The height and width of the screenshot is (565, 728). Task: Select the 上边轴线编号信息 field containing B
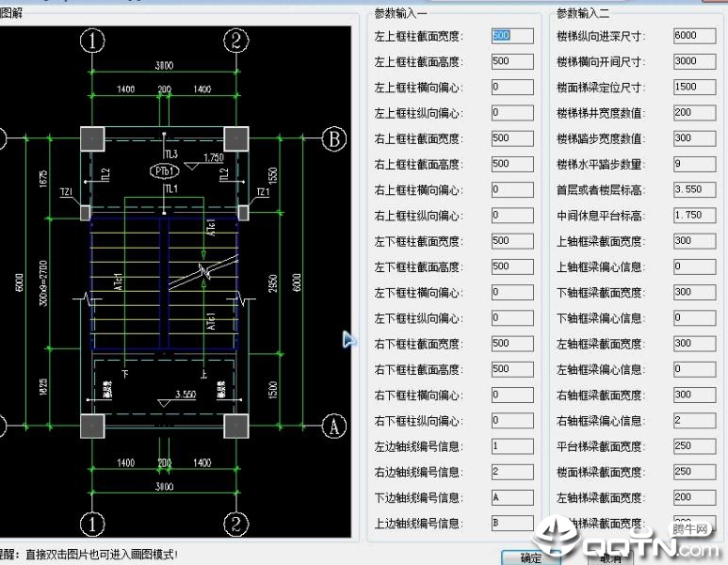pos(511,523)
